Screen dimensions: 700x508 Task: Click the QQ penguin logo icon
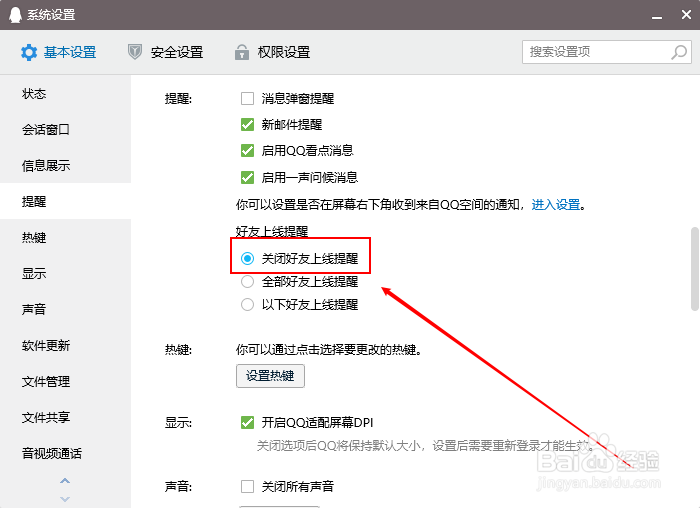pos(15,14)
